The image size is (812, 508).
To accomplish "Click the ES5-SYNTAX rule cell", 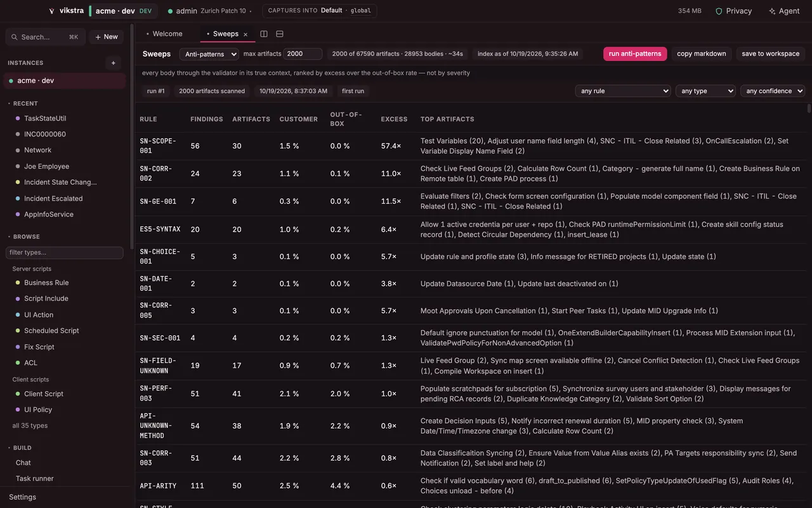I will point(160,229).
